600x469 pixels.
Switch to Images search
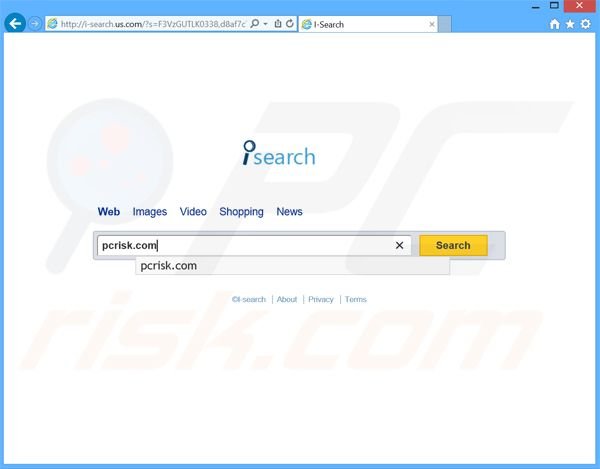pos(150,212)
